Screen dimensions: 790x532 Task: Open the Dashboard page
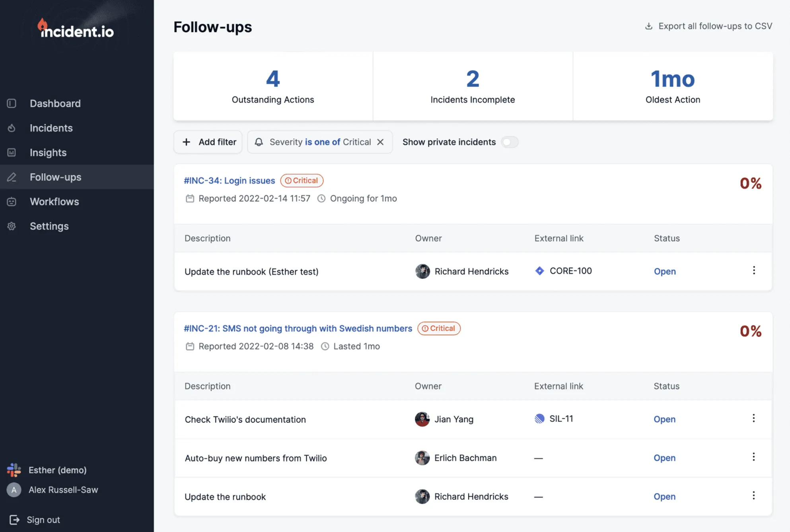tap(55, 103)
